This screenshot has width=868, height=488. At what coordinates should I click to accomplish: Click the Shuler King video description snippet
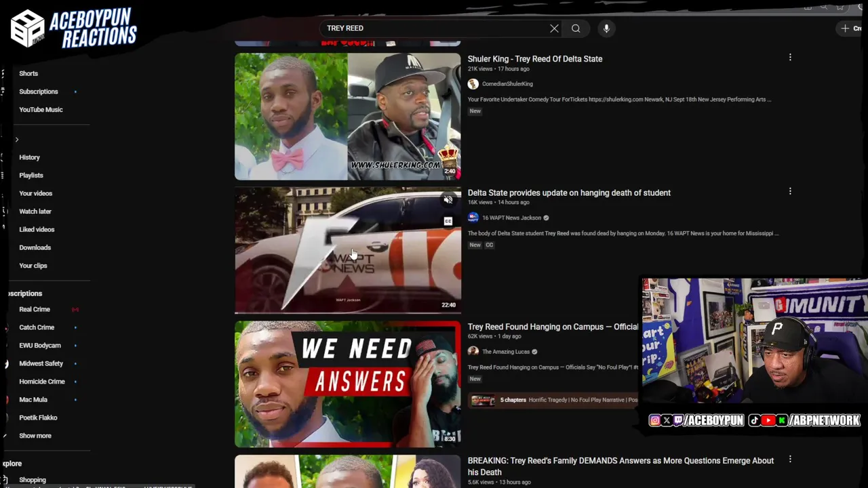(x=619, y=100)
